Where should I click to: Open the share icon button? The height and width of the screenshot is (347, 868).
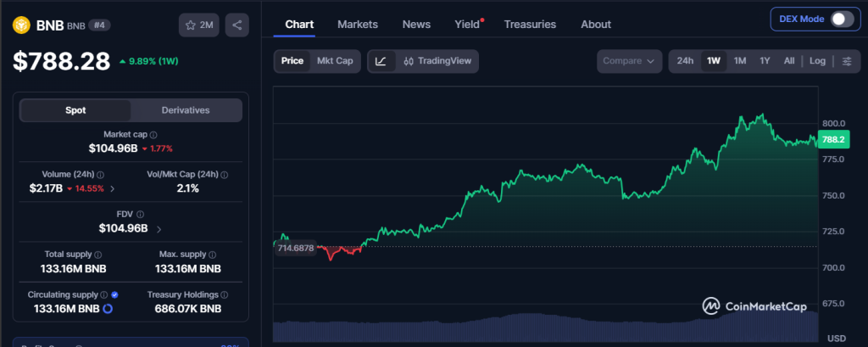point(237,25)
